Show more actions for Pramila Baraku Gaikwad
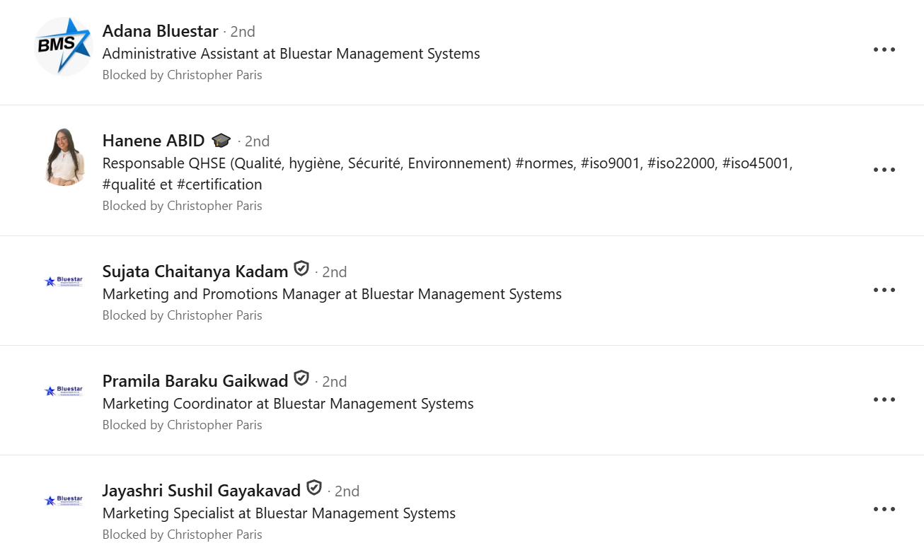 click(x=884, y=399)
